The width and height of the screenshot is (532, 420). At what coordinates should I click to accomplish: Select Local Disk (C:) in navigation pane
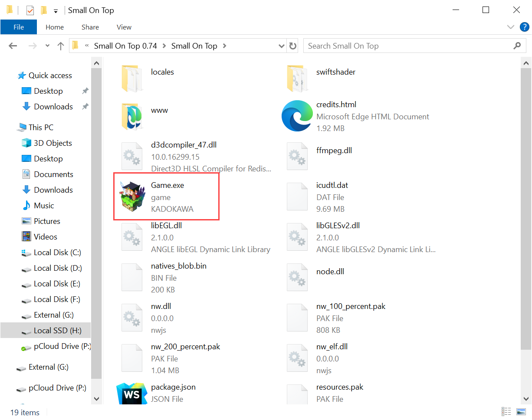click(57, 253)
